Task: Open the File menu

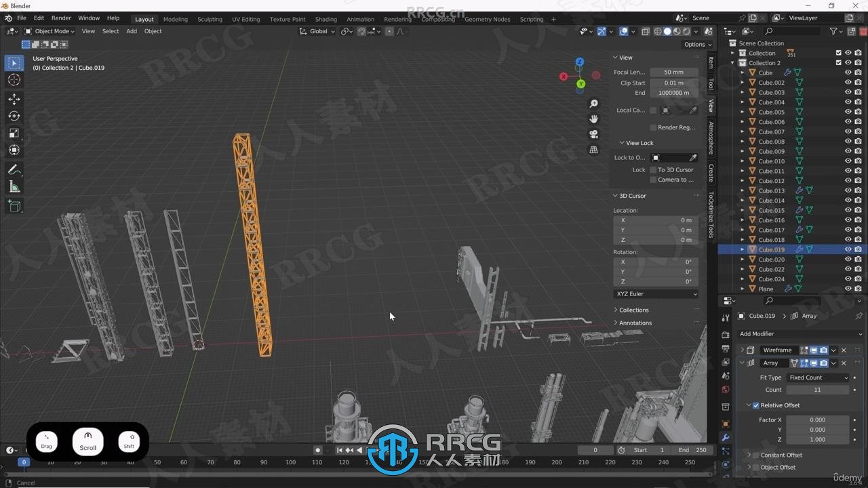Action: pyautogui.click(x=22, y=18)
